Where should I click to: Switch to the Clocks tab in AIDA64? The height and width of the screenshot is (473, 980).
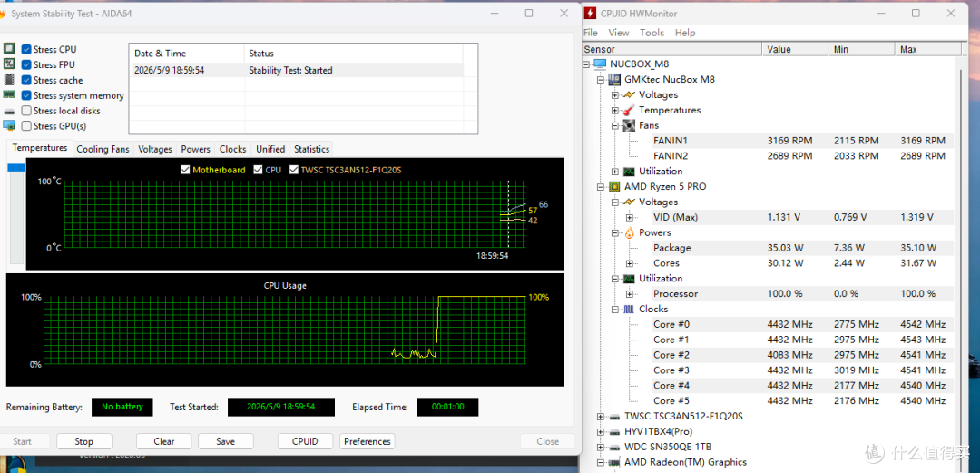[x=232, y=149]
